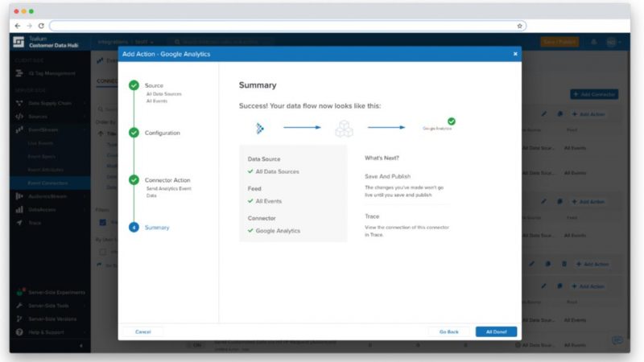
Task: Click the Connector Action step checkmark icon
Action: 134,180
